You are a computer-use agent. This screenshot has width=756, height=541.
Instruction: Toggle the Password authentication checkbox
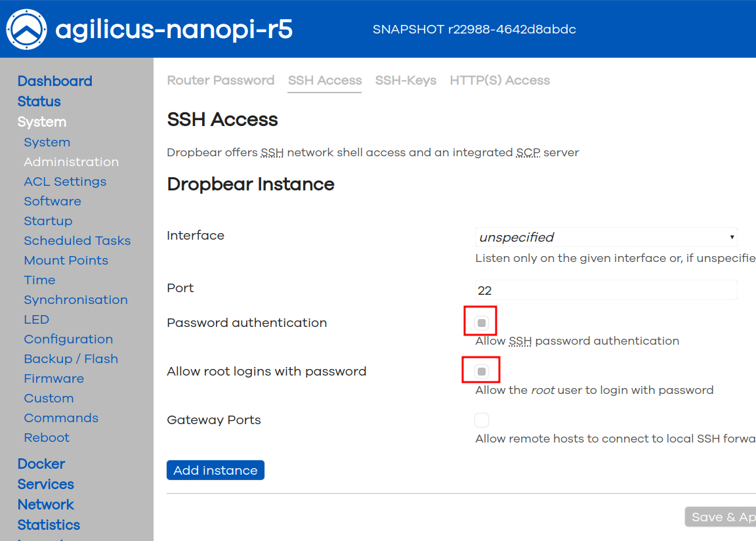pyautogui.click(x=482, y=322)
